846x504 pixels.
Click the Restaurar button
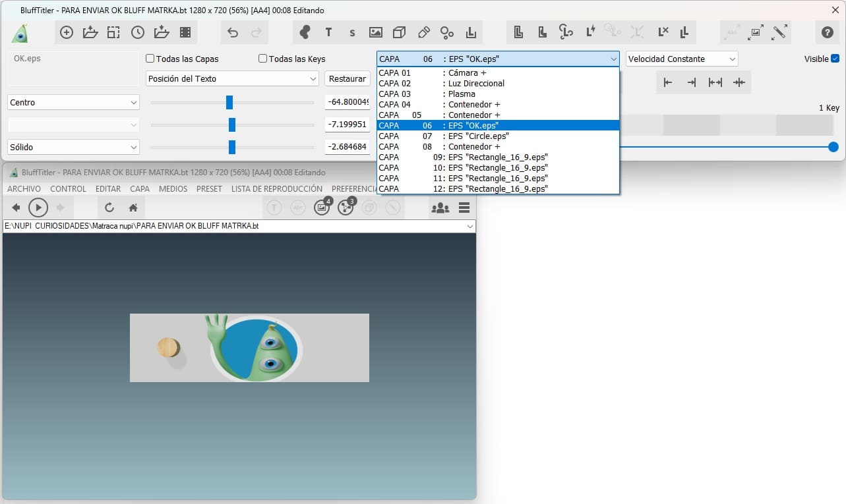click(x=347, y=78)
